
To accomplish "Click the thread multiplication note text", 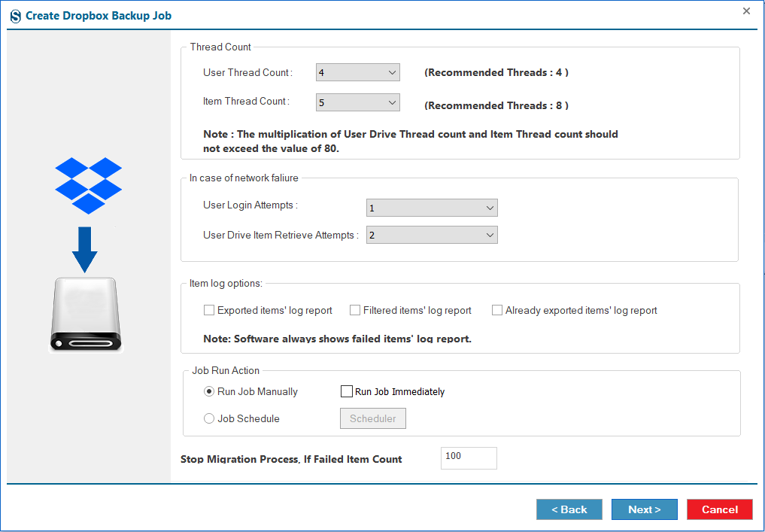I will pyautogui.click(x=411, y=141).
